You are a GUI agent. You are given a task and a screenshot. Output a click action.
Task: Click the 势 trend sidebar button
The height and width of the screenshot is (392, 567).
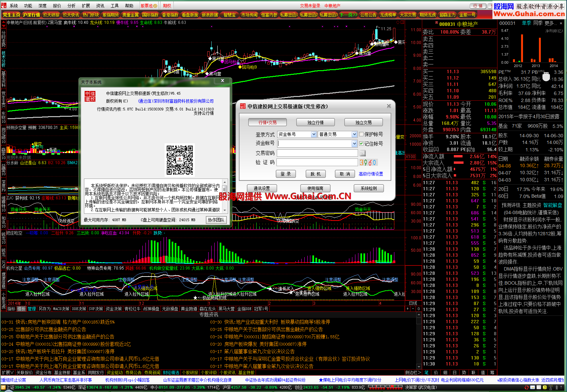(464, 373)
